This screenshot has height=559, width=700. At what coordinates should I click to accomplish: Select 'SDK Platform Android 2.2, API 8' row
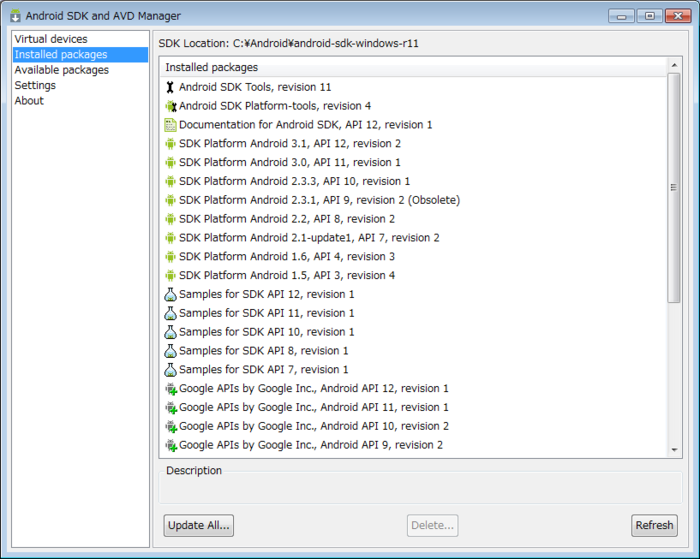click(x=414, y=219)
